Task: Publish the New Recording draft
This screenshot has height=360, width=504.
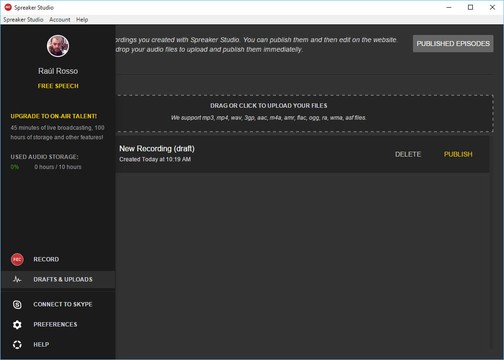Action: click(458, 154)
